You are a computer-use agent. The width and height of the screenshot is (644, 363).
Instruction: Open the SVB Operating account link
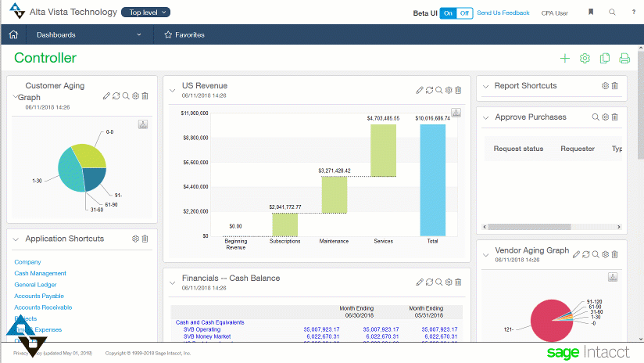[202, 329]
